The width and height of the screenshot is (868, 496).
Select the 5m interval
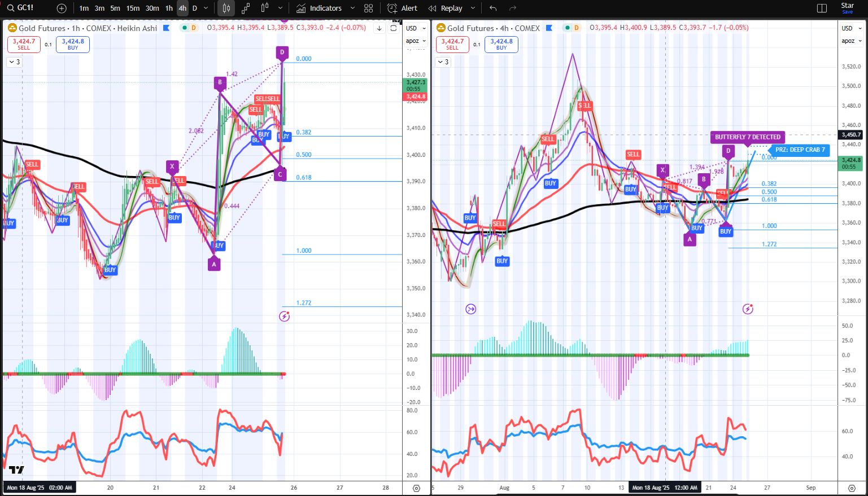115,8
